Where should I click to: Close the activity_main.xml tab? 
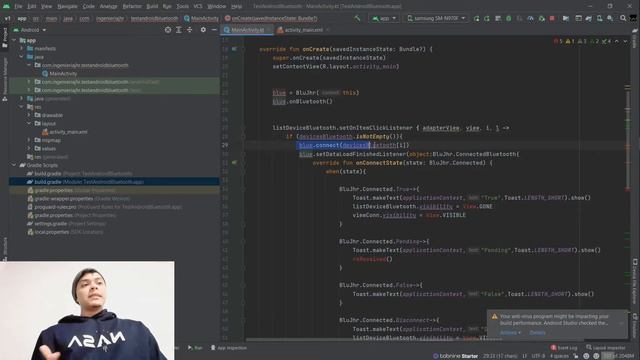point(327,30)
